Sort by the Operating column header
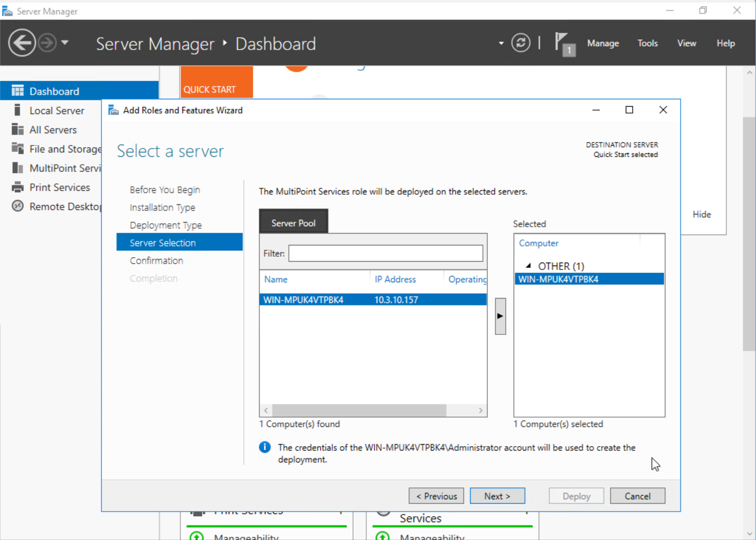756x540 pixels. [x=467, y=279]
